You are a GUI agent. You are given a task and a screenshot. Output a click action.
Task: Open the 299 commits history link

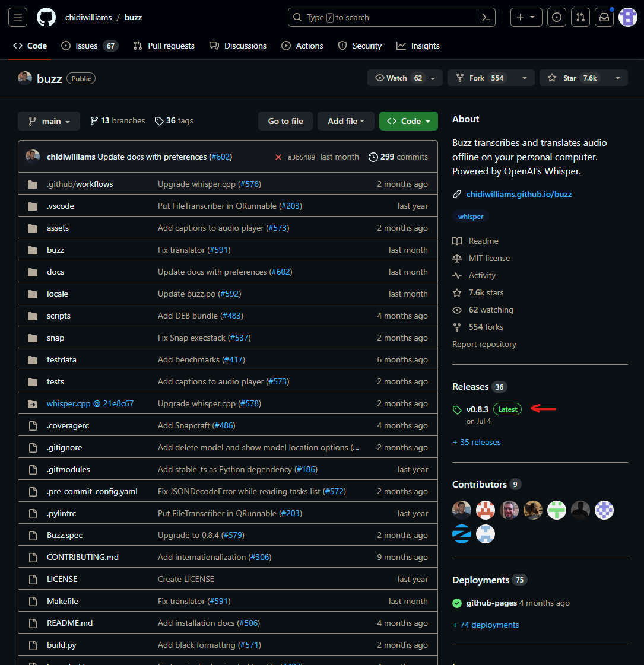(x=398, y=157)
